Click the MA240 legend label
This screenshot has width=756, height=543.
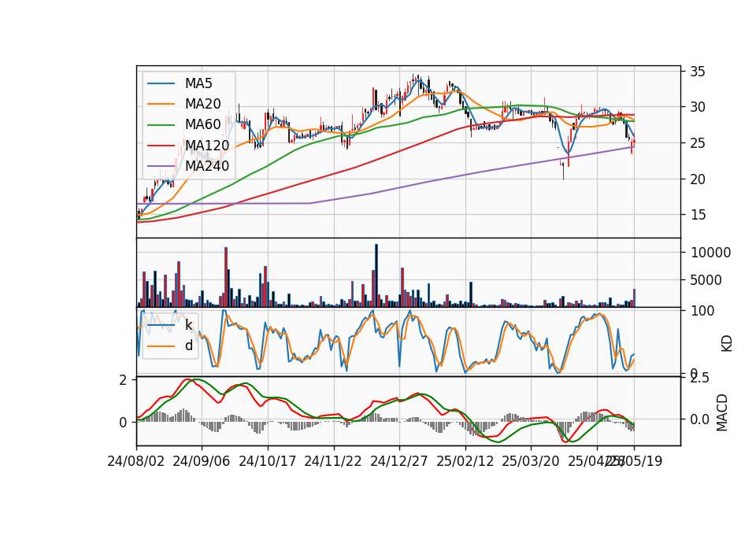pos(207,166)
